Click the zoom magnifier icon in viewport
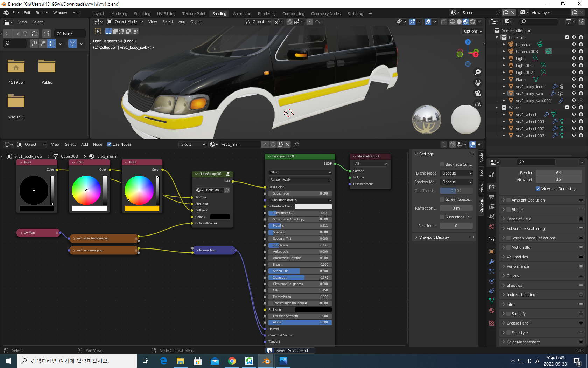588x368 pixels. pos(477,72)
